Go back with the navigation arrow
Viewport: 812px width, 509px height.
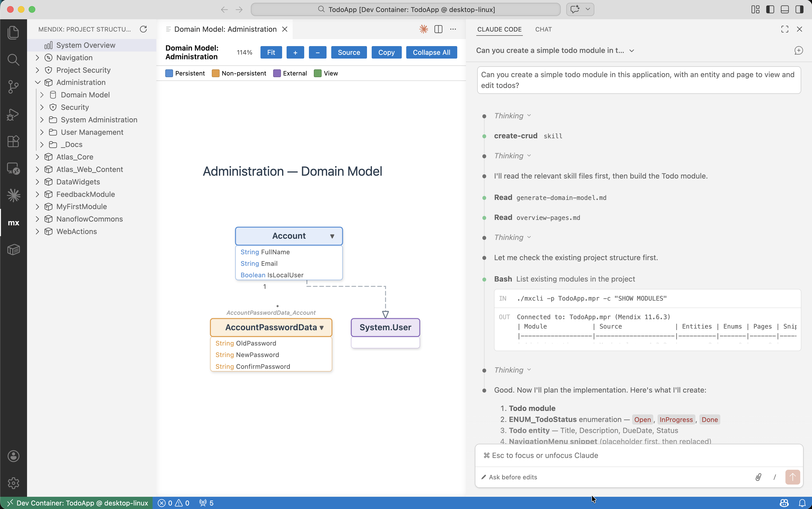(x=224, y=9)
